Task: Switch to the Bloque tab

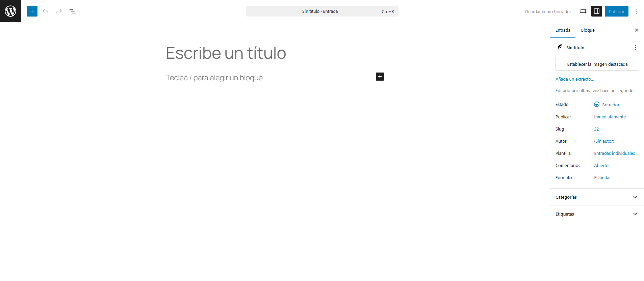Action: [x=588, y=30]
